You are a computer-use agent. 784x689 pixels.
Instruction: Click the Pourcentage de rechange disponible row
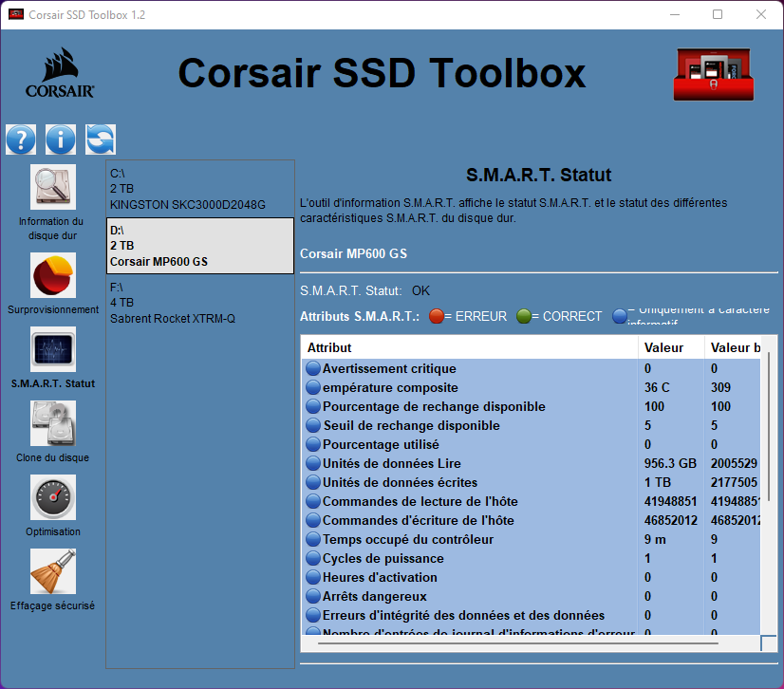coord(531,406)
